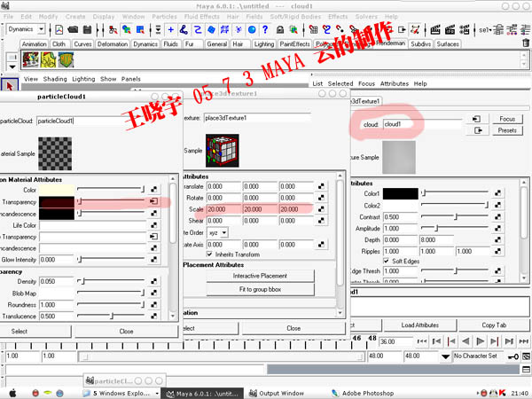
Task: Click the shelf trash can icon
Action: pyautogui.click(x=526, y=43)
